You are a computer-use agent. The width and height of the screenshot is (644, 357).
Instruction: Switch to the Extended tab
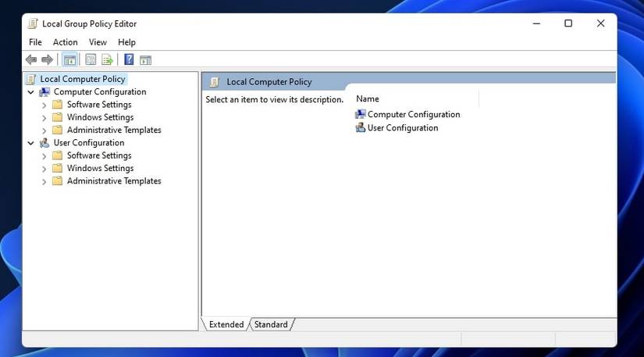226,324
